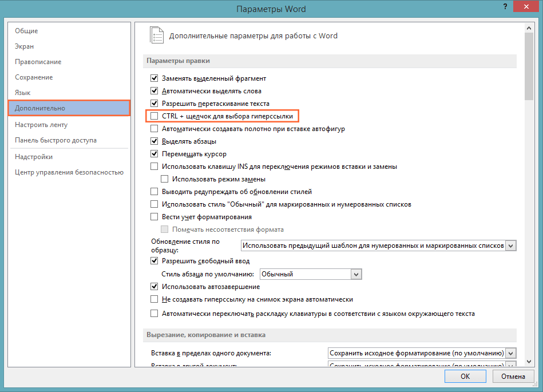
Task: Check Не создавать гиперссылку на снимок экрана
Action: click(154, 299)
